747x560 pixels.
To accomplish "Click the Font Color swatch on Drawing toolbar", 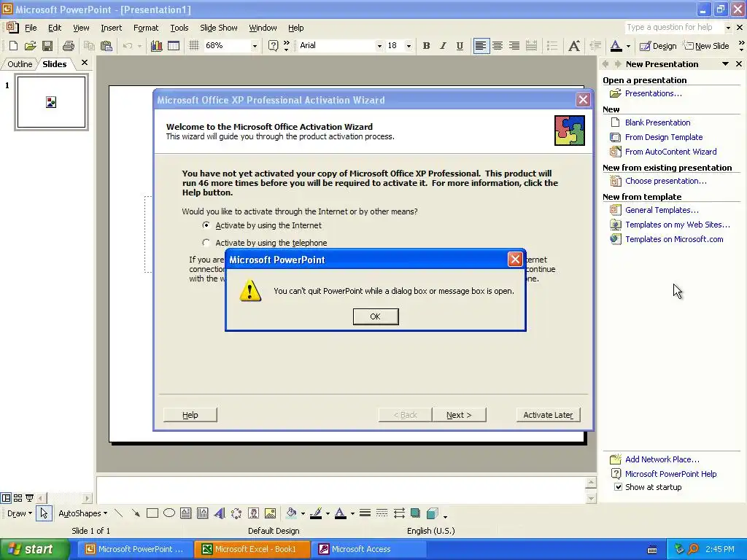I will click(x=340, y=513).
